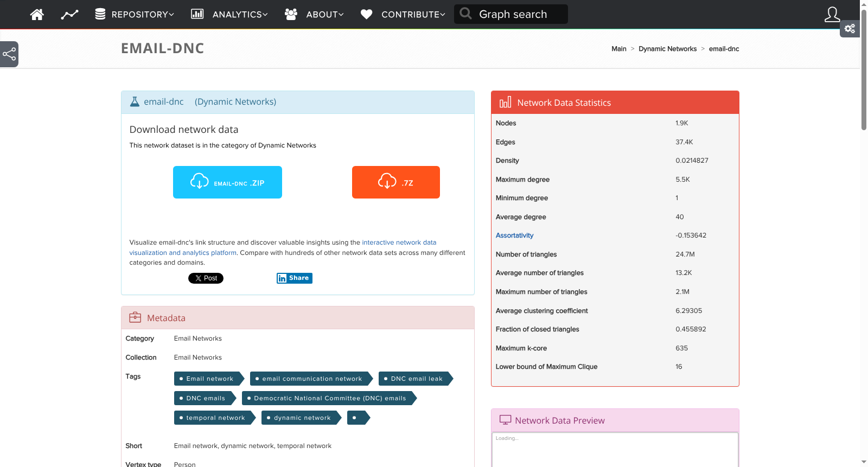Click the magnifier icon in Graph search
The height and width of the screenshot is (467, 868).
(465, 14)
